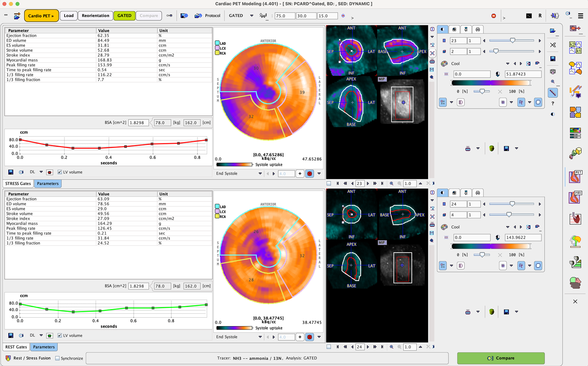Click the Load button

(69, 16)
